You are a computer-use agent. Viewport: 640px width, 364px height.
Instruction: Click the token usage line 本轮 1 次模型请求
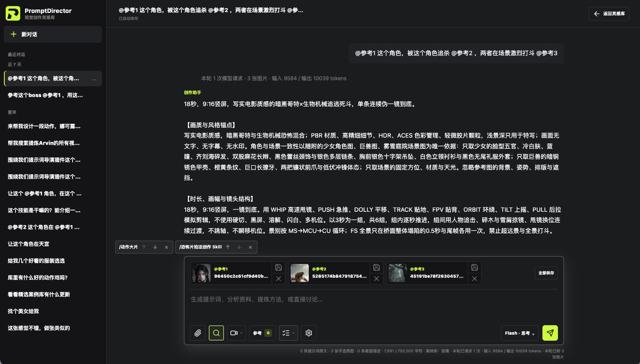click(273, 78)
